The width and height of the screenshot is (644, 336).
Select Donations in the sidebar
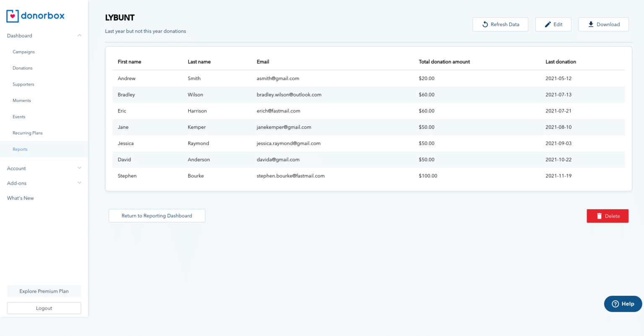[x=22, y=68]
